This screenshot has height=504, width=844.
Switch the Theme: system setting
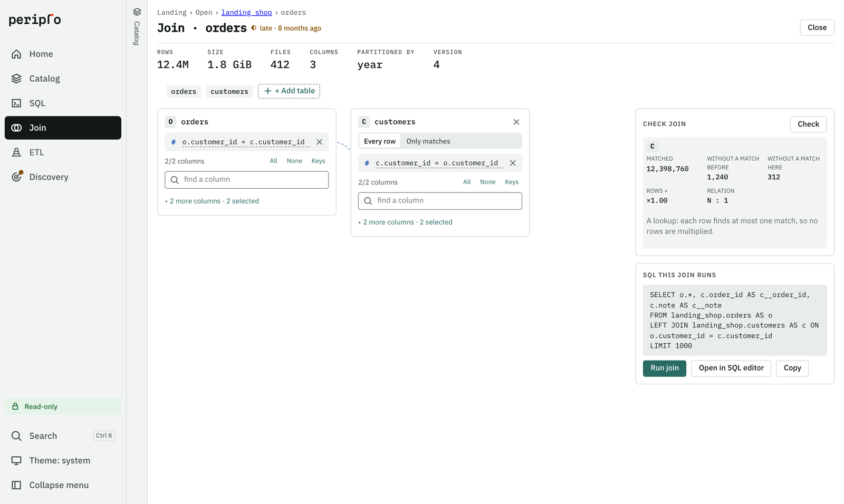pyautogui.click(x=63, y=460)
